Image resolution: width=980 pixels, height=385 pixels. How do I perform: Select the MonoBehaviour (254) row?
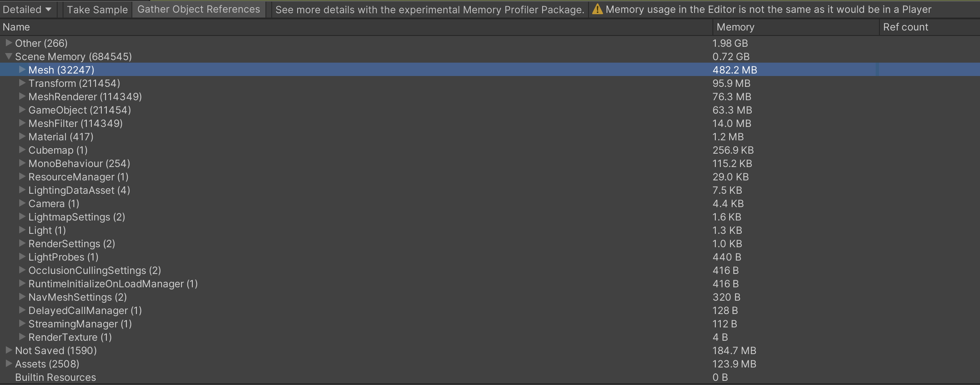tap(78, 163)
